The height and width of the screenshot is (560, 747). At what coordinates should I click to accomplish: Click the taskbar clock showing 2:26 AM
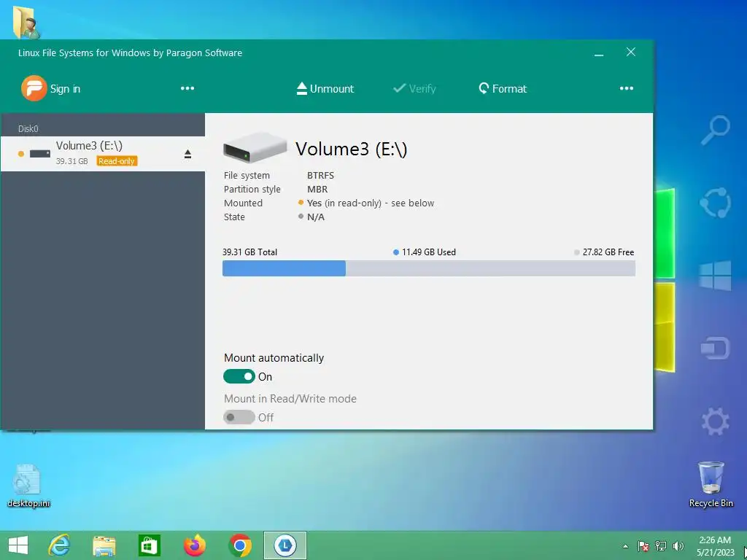pyautogui.click(x=715, y=546)
